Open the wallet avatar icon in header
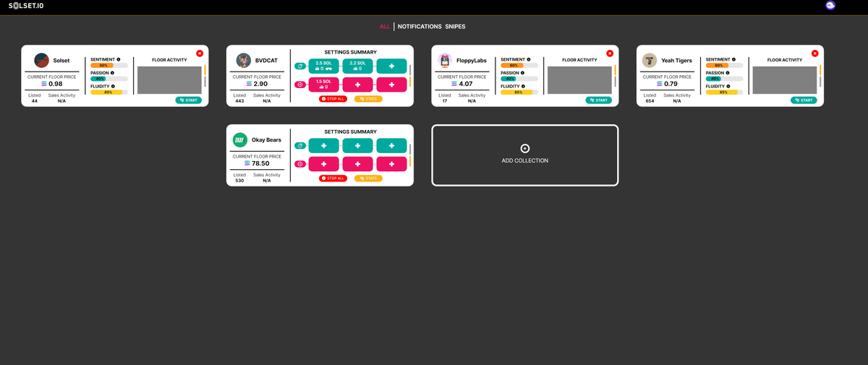 [830, 6]
